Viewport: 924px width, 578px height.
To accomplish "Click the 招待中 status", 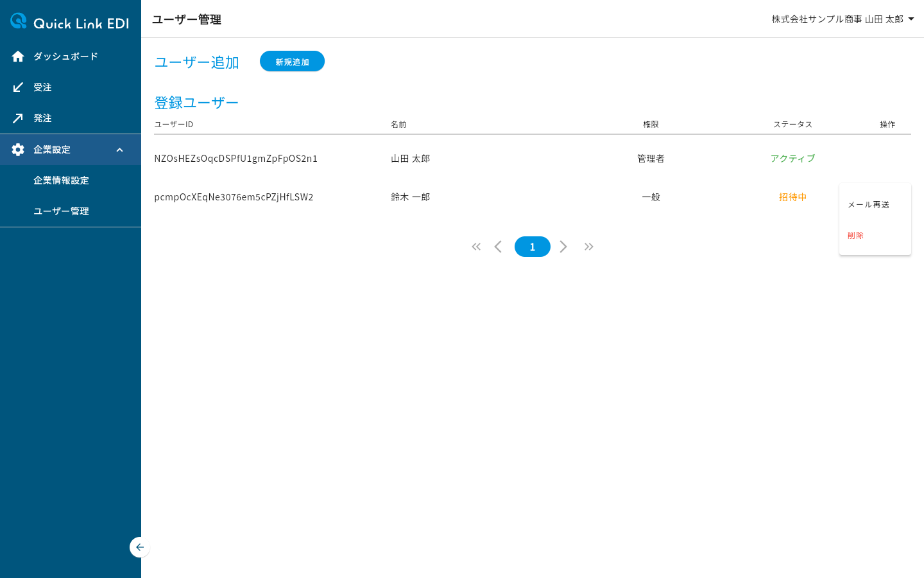I will tap(793, 197).
